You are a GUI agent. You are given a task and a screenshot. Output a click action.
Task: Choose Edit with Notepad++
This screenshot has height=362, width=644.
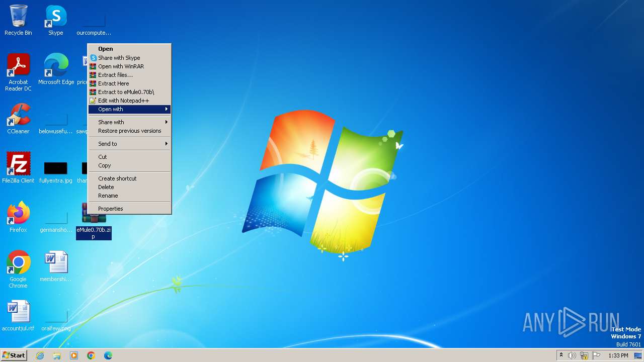tap(130, 101)
